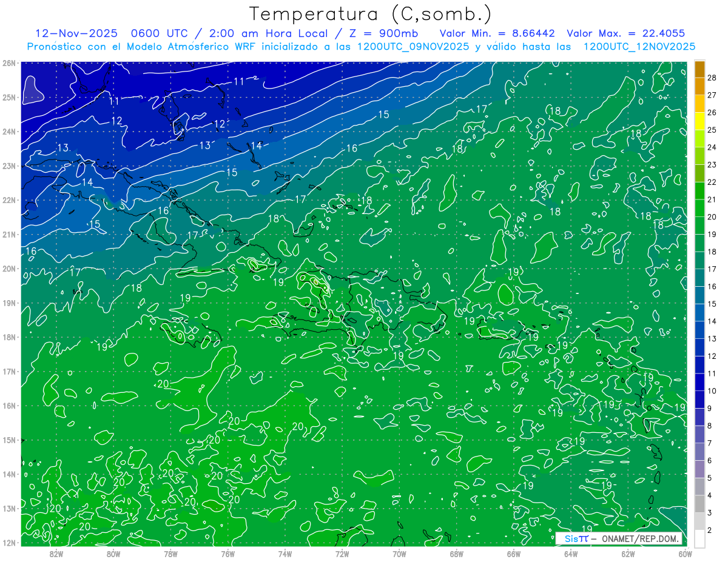Screen dimensions: 728x562
Task: Pick the gray swatch between labels 3 and 4
Action: pos(700,504)
